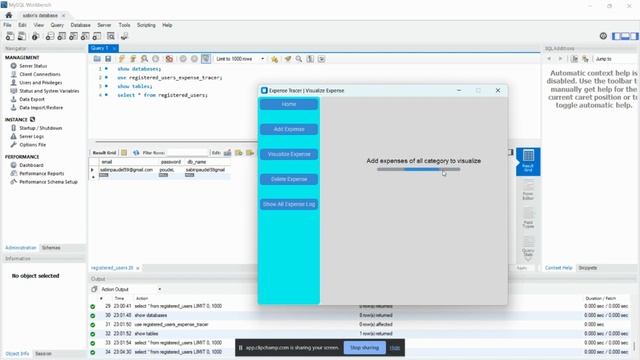This screenshot has width=640, height=360.
Task: Select Result Grid view in side panel
Action: [528, 161]
